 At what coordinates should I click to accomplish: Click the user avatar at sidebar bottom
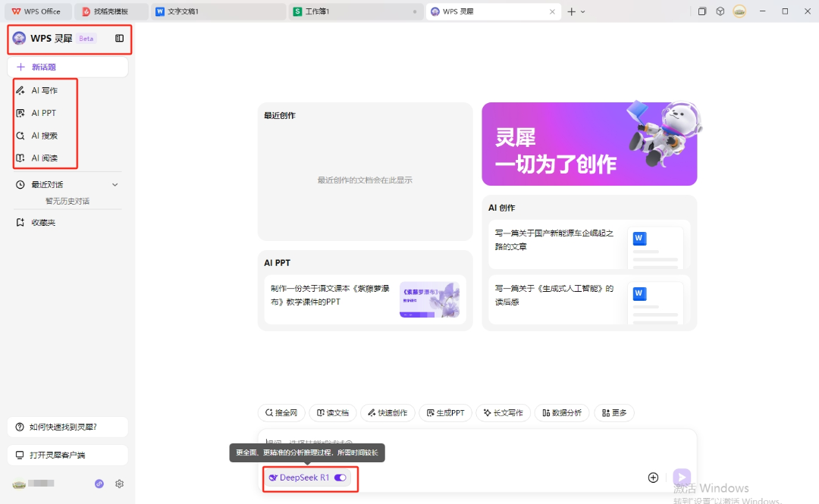(x=19, y=484)
